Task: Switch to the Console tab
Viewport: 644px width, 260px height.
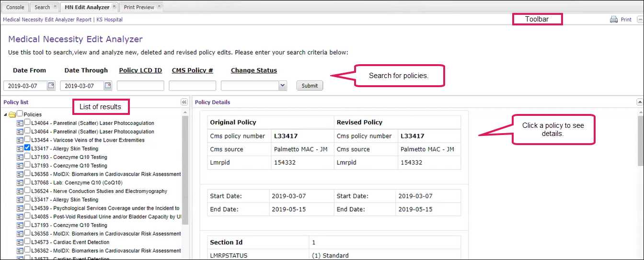Action: [15, 7]
